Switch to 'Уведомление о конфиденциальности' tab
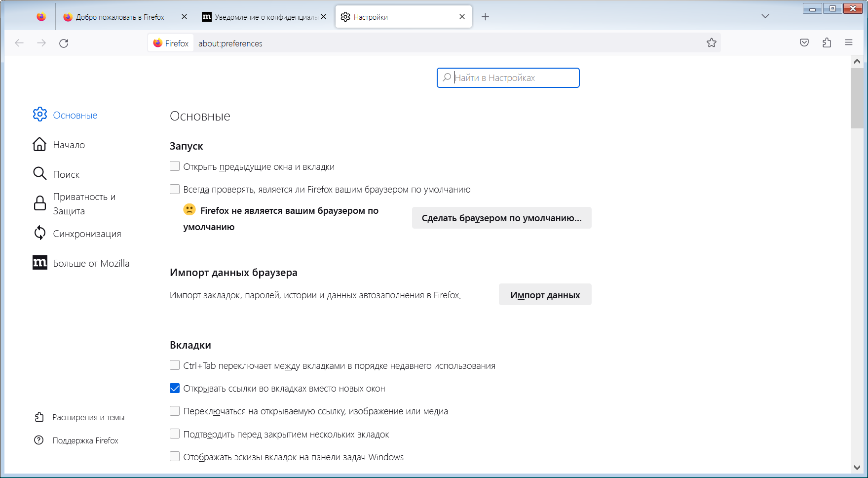868x478 pixels. [265, 17]
